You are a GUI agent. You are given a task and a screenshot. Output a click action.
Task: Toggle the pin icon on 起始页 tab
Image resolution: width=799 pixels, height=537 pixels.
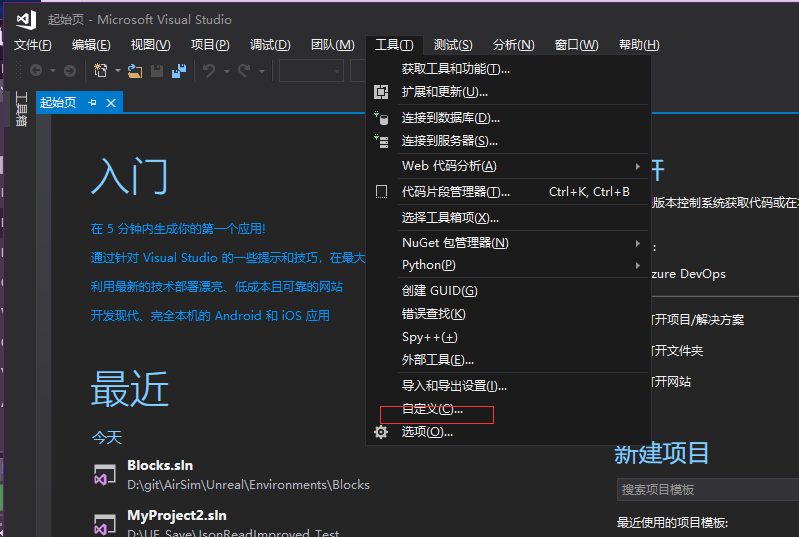click(x=92, y=103)
